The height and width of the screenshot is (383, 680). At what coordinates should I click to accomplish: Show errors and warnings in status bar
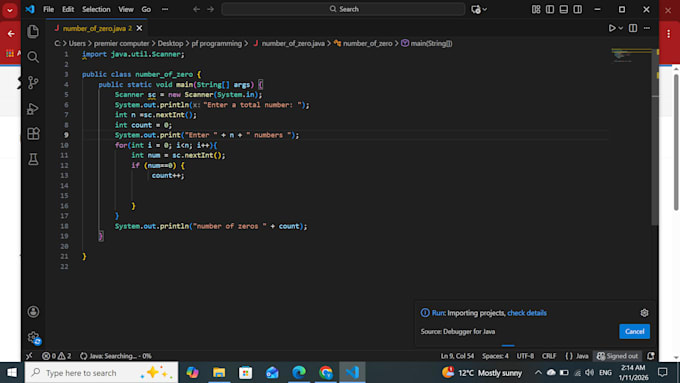click(x=57, y=356)
